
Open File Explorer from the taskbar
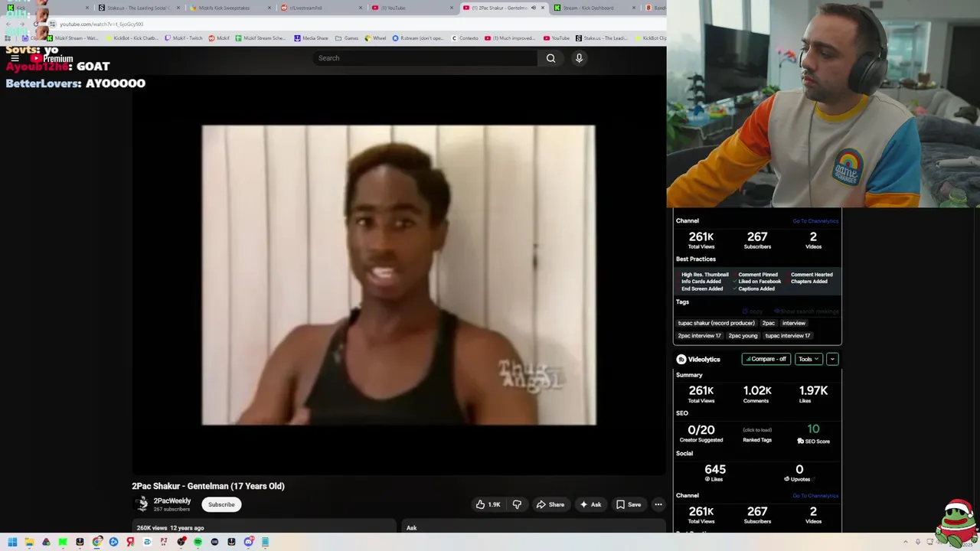[x=29, y=542]
